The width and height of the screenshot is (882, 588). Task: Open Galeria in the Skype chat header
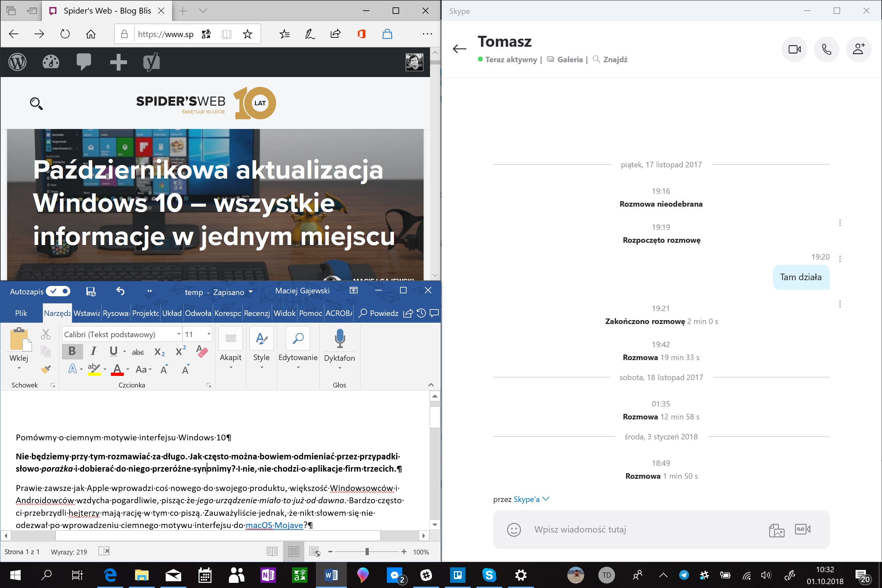coord(565,59)
